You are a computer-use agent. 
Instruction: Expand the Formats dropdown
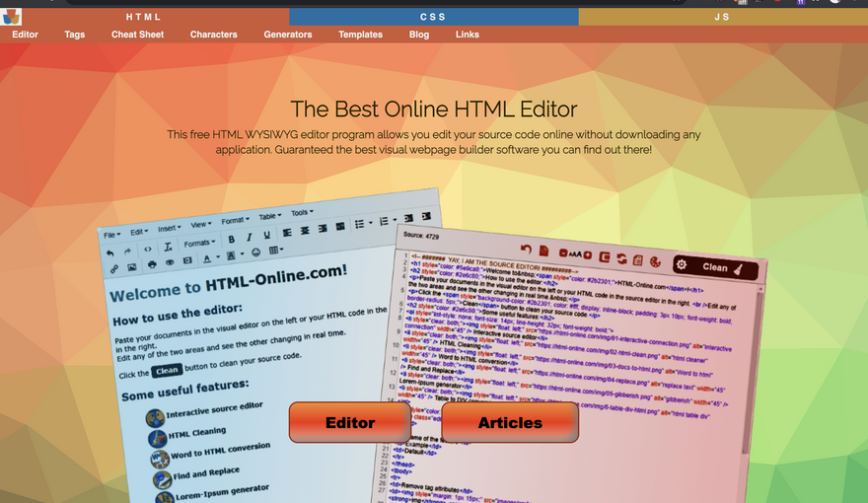point(199,243)
